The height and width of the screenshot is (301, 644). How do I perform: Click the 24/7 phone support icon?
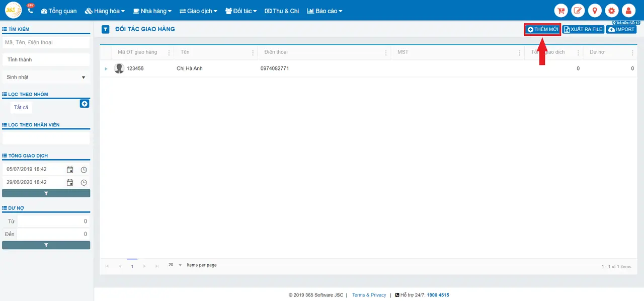coord(30,10)
